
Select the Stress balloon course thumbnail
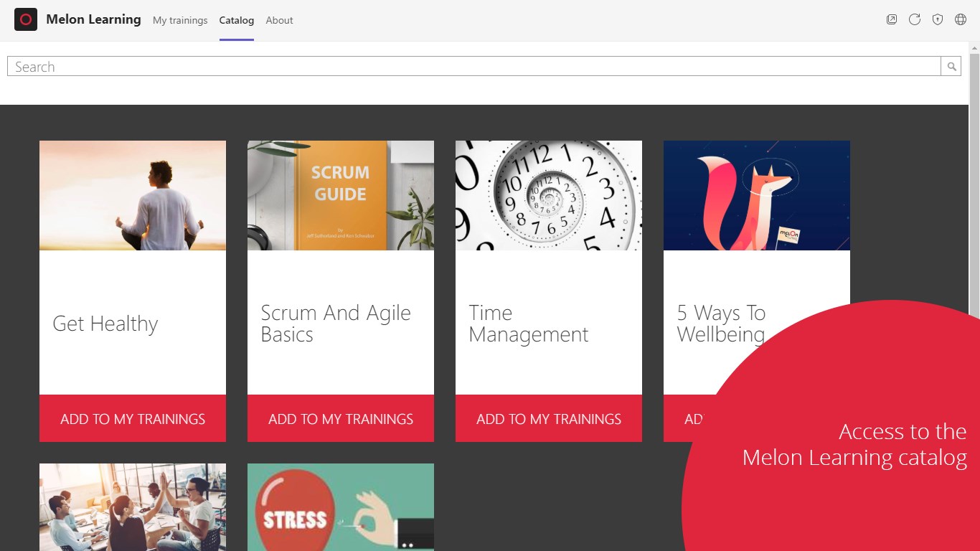pos(341,507)
